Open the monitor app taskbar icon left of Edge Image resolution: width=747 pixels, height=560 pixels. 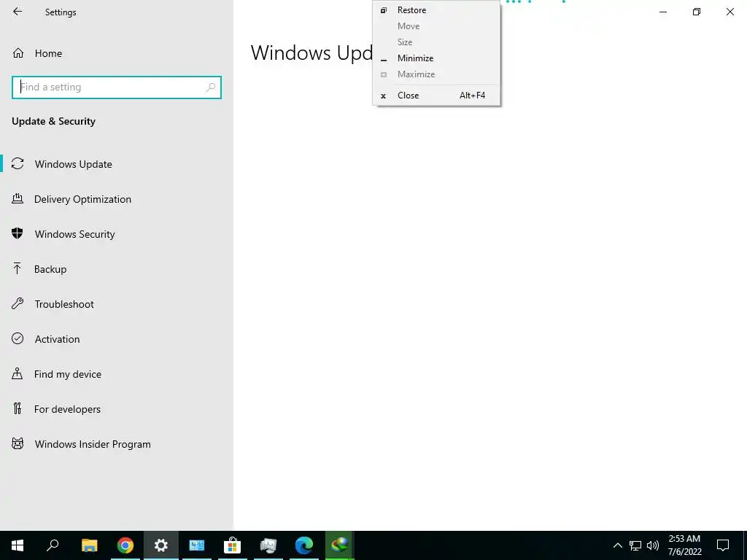[268, 545]
